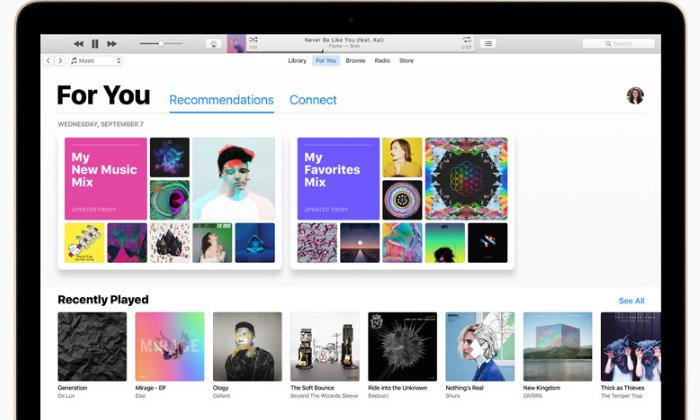700x420 pixels.
Task: Open The Soft Bounce album cover
Action: coord(325,346)
